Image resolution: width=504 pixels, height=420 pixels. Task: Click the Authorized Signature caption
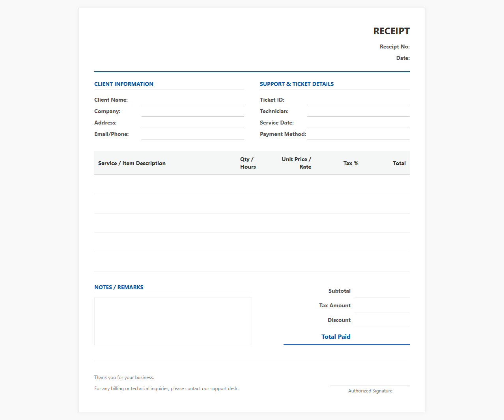tap(370, 391)
